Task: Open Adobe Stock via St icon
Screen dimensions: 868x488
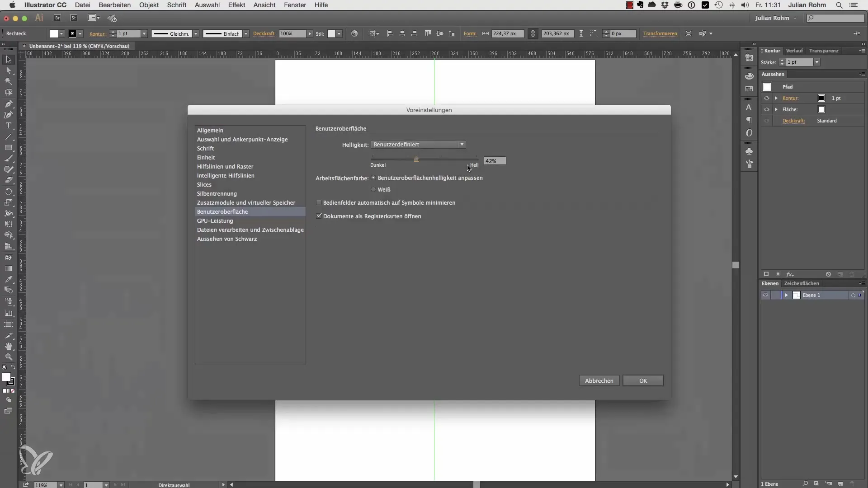Action: pyautogui.click(x=74, y=18)
